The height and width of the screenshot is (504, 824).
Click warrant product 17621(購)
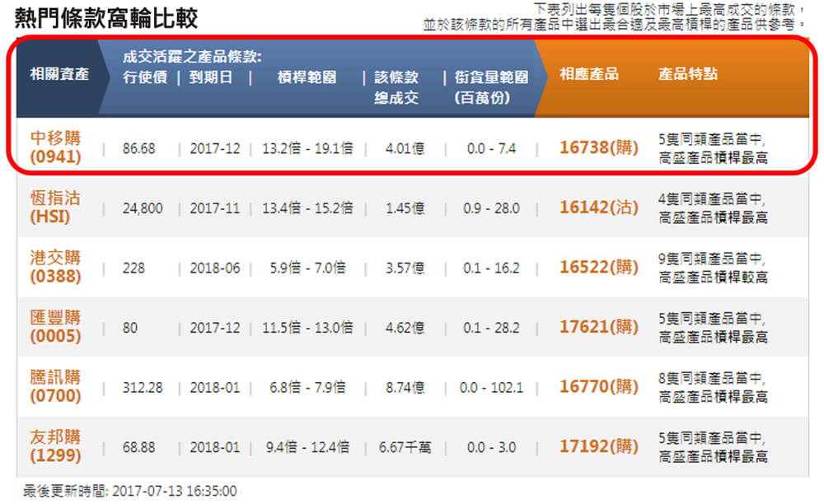598,327
